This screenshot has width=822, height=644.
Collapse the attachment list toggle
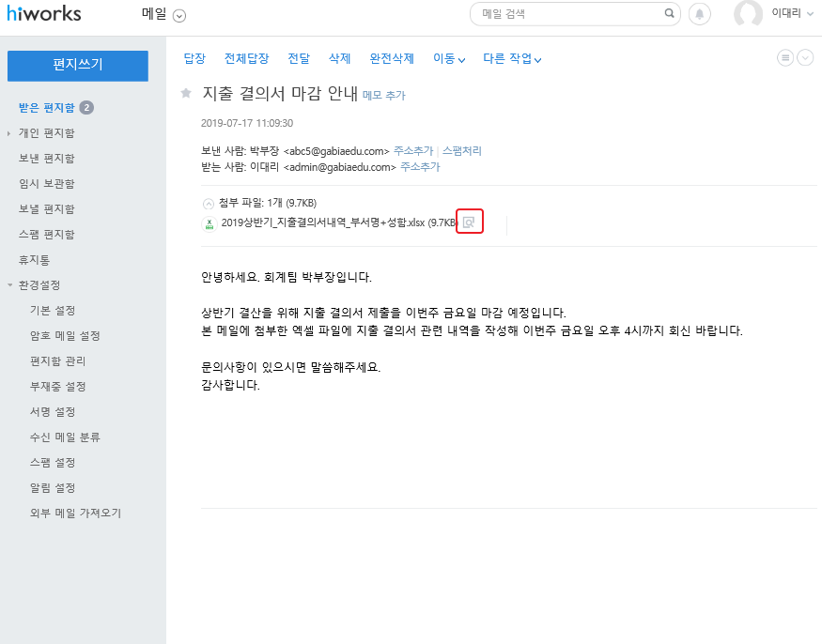pyautogui.click(x=209, y=204)
